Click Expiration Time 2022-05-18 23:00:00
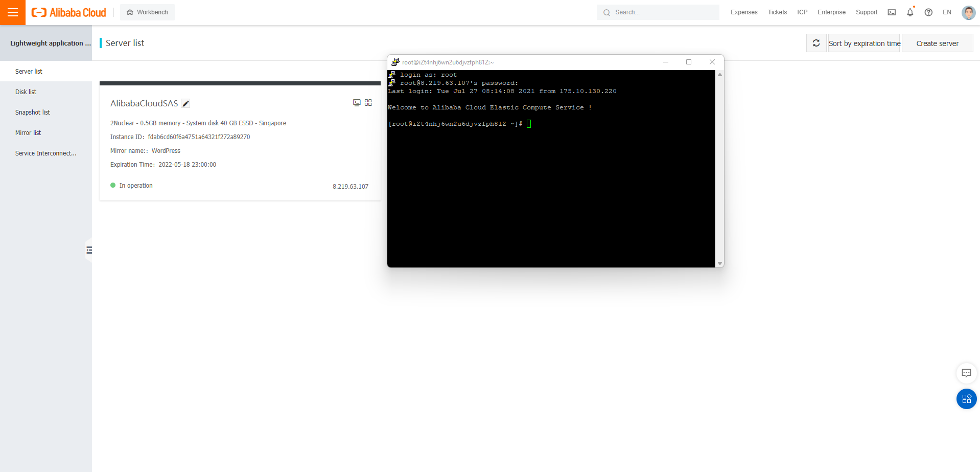The height and width of the screenshot is (472, 980). point(187,165)
